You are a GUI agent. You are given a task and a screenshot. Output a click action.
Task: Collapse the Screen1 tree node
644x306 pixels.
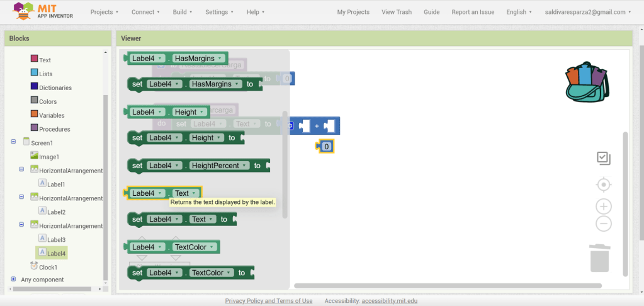[x=13, y=142]
